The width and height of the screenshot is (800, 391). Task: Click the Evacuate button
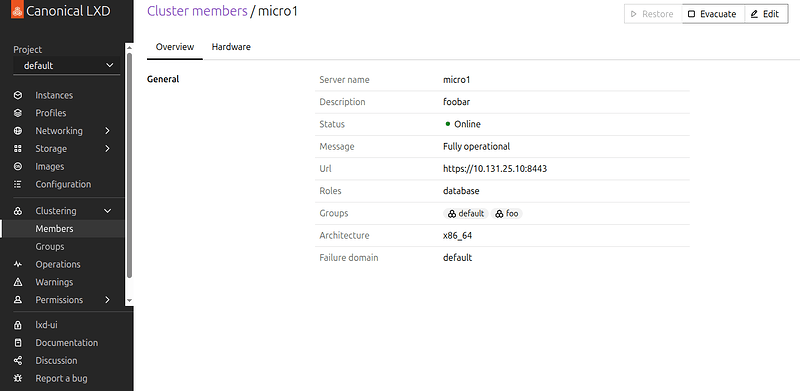point(713,14)
